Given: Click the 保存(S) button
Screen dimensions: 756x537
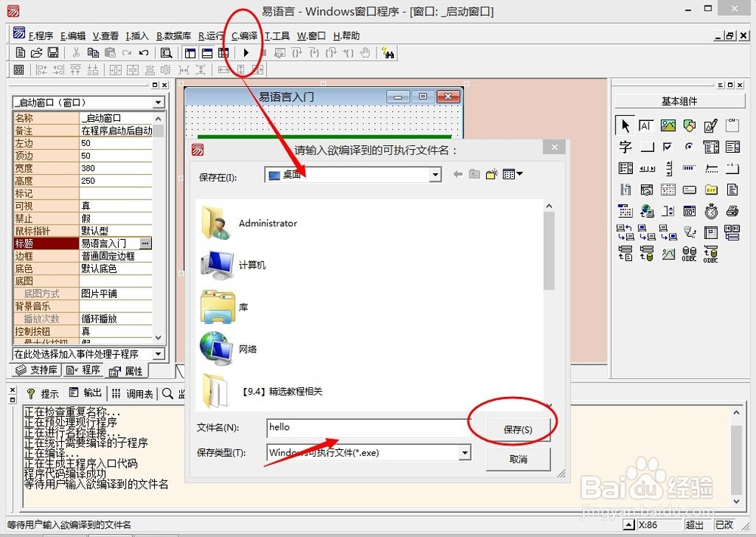Looking at the screenshot, I should point(518,429).
